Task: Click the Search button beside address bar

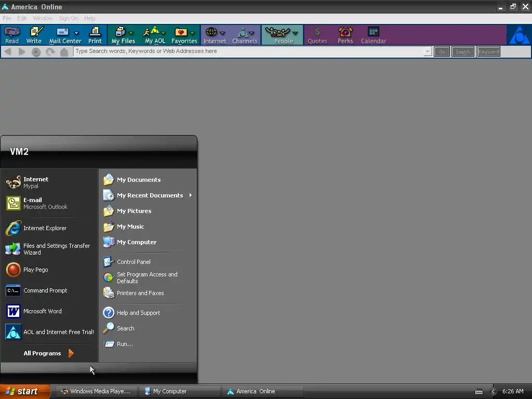Action: [x=463, y=51]
